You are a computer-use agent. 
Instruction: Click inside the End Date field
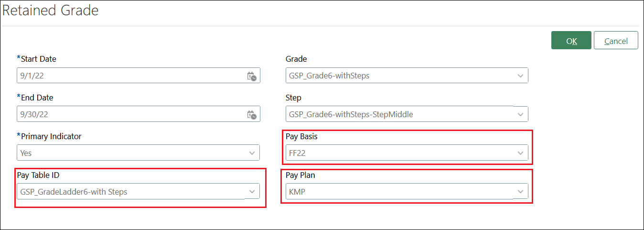coord(129,114)
